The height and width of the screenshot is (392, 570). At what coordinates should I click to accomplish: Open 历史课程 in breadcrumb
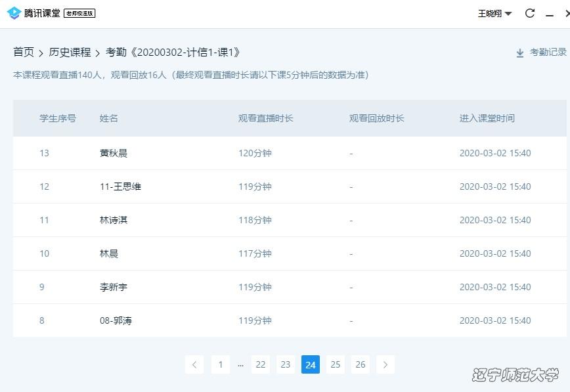tap(70, 53)
